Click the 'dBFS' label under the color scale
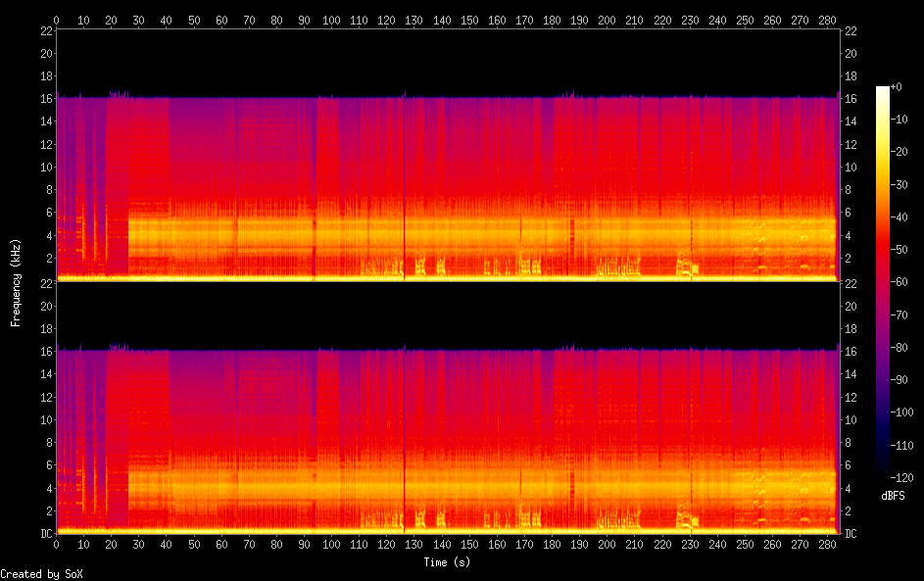 (x=893, y=496)
